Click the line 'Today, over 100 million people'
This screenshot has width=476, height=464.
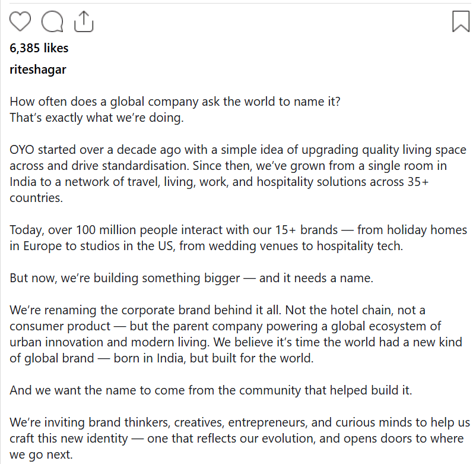click(239, 230)
